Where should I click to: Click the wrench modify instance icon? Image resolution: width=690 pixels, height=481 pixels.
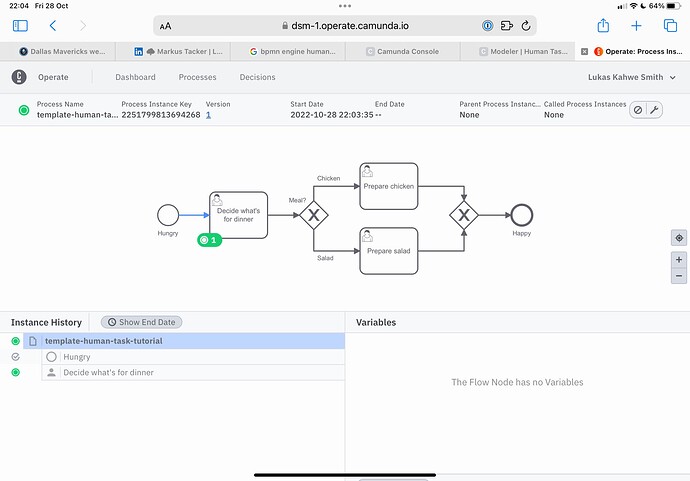click(x=654, y=110)
